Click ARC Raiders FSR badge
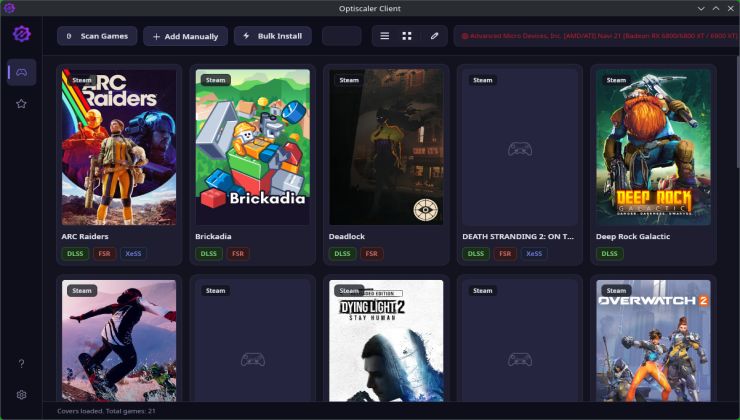Viewport: 740px width, 420px height. pyautogui.click(x=104, y=253)
